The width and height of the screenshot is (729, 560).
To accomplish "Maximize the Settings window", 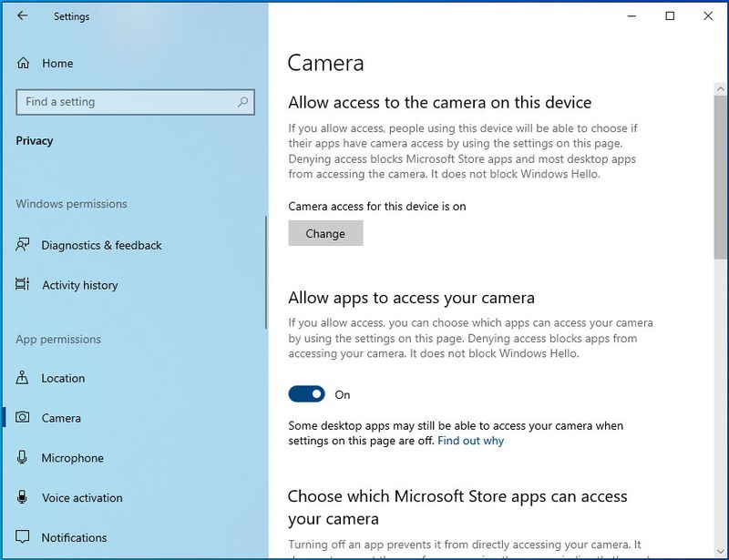I will click(670, 16).
